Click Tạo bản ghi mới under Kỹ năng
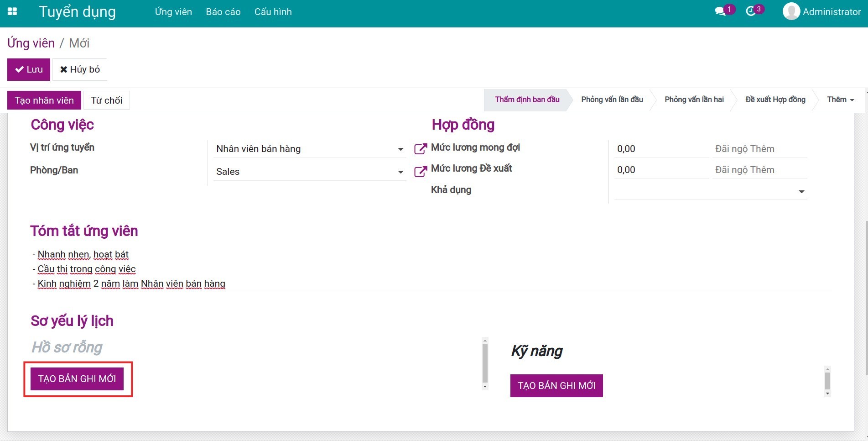 (x=556, y=386)
